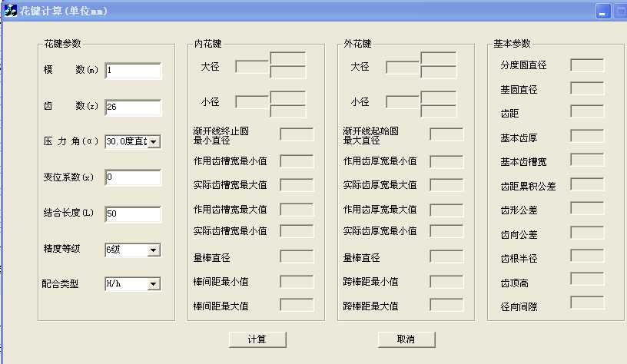The image size is (627, 364).
Task: Click the 外花键 group label
Action: (357, 43)
